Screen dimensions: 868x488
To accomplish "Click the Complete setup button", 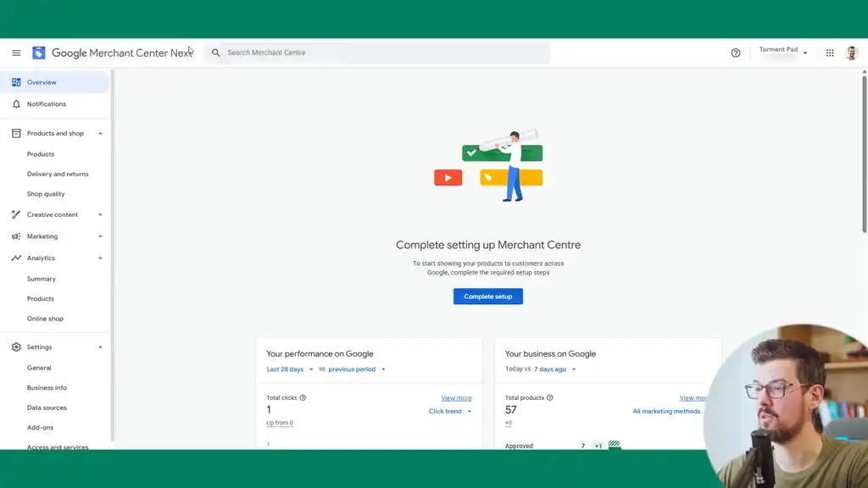I will pyautogui.click(x=487, y=296).
